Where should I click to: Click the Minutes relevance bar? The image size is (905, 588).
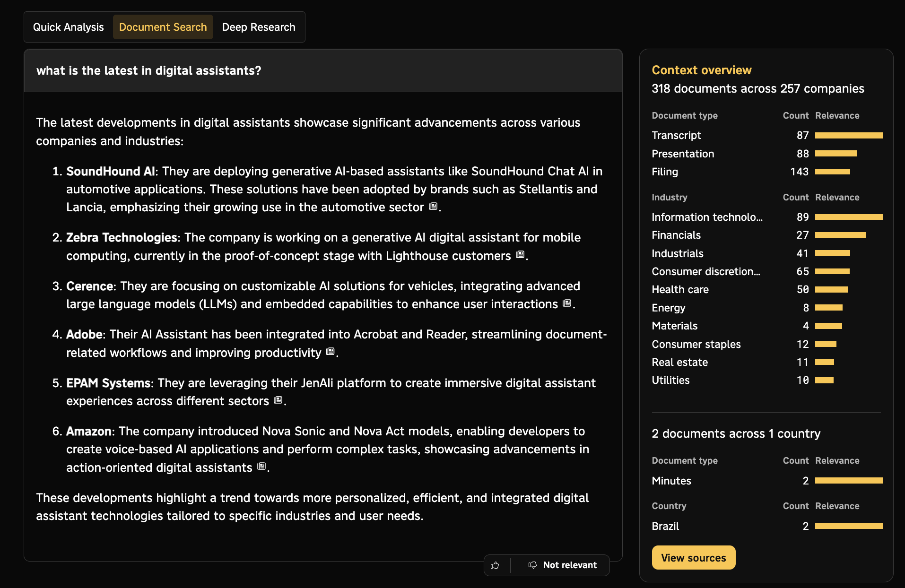tap(849, 481)
